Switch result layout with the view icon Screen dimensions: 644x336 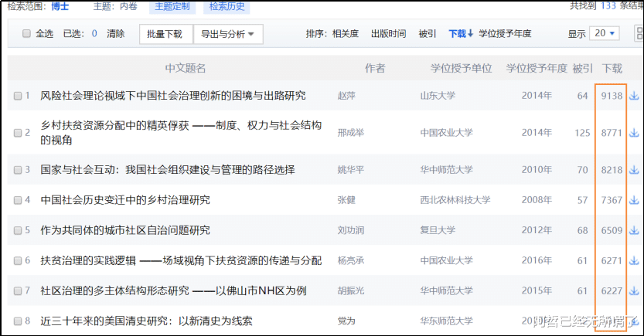639,33
